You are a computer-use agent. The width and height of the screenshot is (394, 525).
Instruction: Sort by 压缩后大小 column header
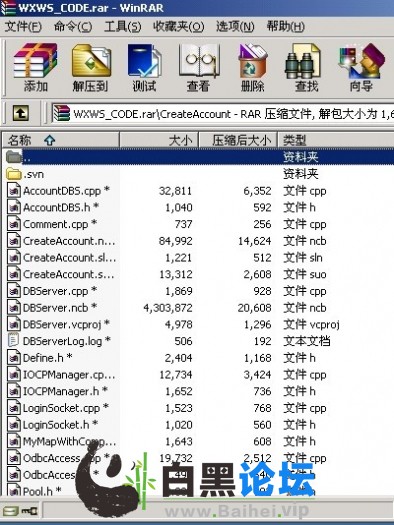point(238,140)
